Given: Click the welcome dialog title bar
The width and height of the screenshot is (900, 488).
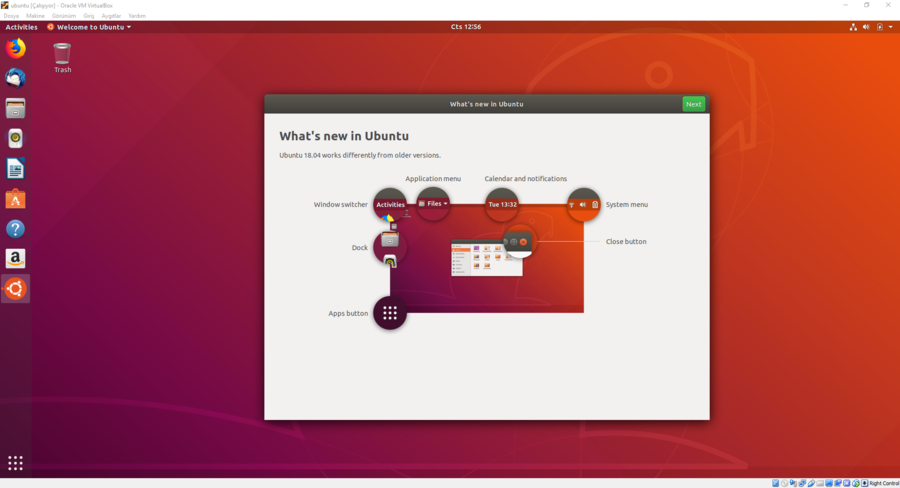Looking at the screenshot, I should (x=486, y=104).
